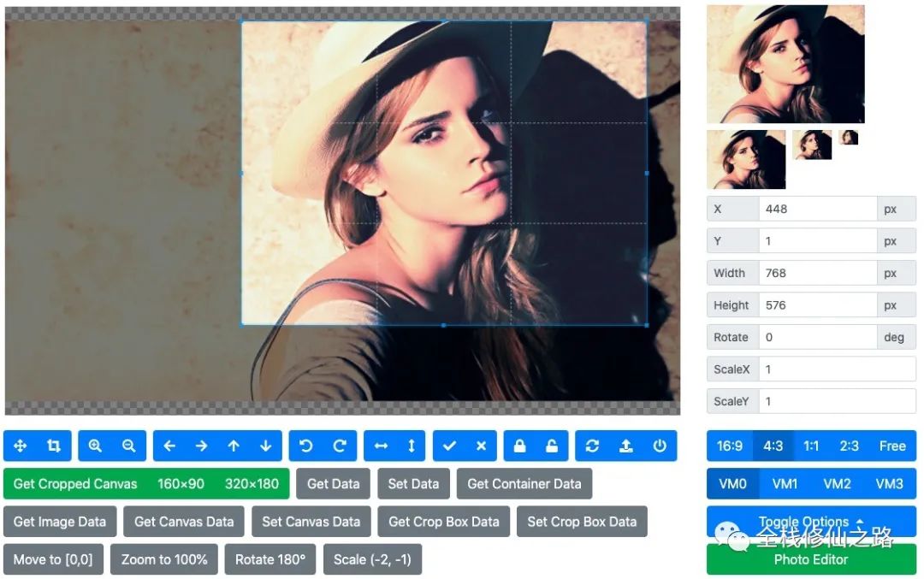Click Get Container Data button
Image resolution: width=924 pixels, height=579 pixels.
pos(524,483)
